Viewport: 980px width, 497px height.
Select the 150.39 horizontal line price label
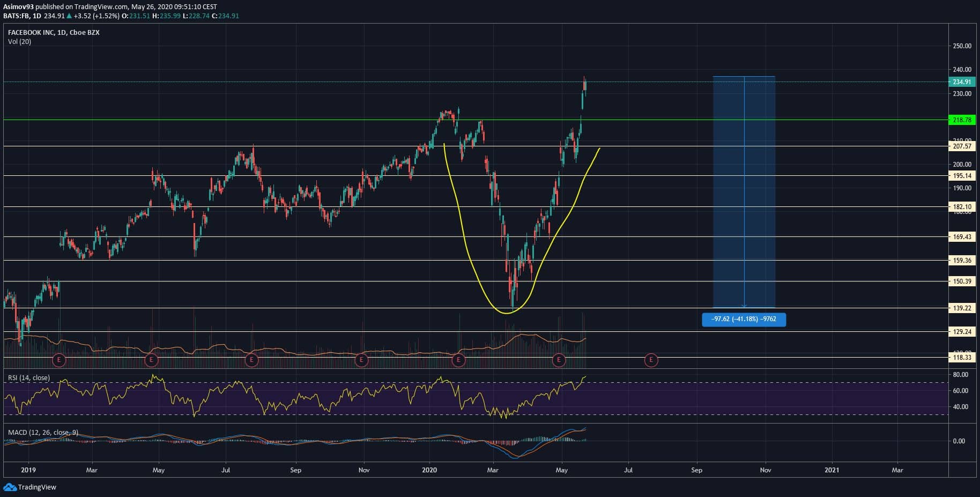[962, 281]
